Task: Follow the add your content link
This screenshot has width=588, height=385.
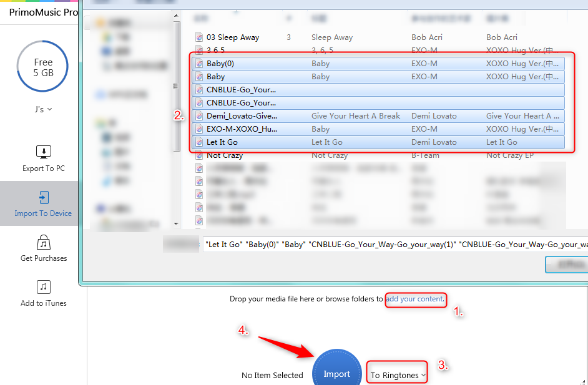Action: pyautogui.click(x=414, y=299)
